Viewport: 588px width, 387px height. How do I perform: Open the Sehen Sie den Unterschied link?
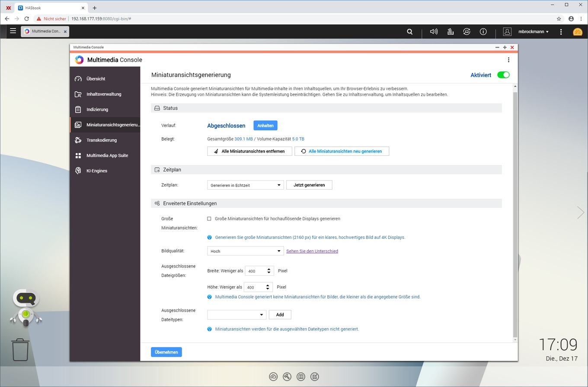coord(312,251)
